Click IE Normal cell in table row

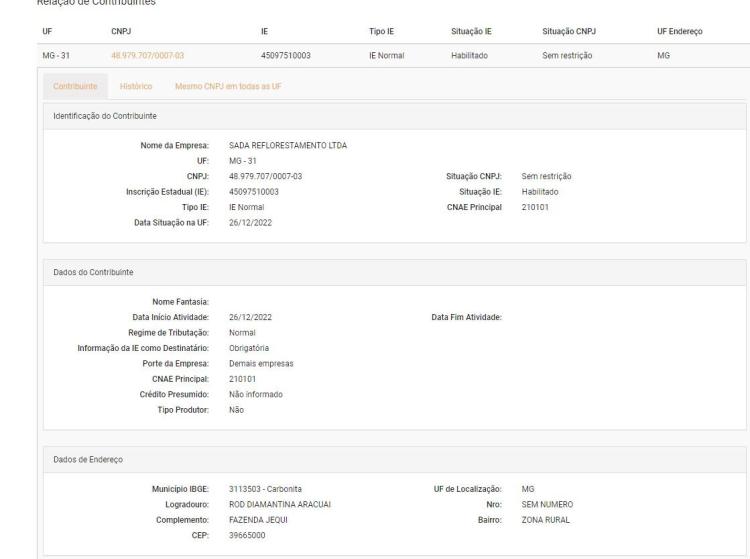pos(386,55)
